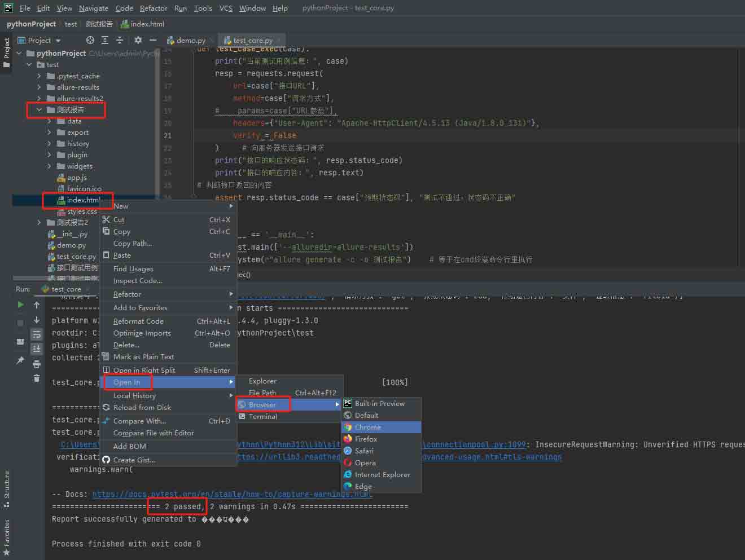Click the Compare With icon in context menu
The image size is (745, 560).
(106, 421)
